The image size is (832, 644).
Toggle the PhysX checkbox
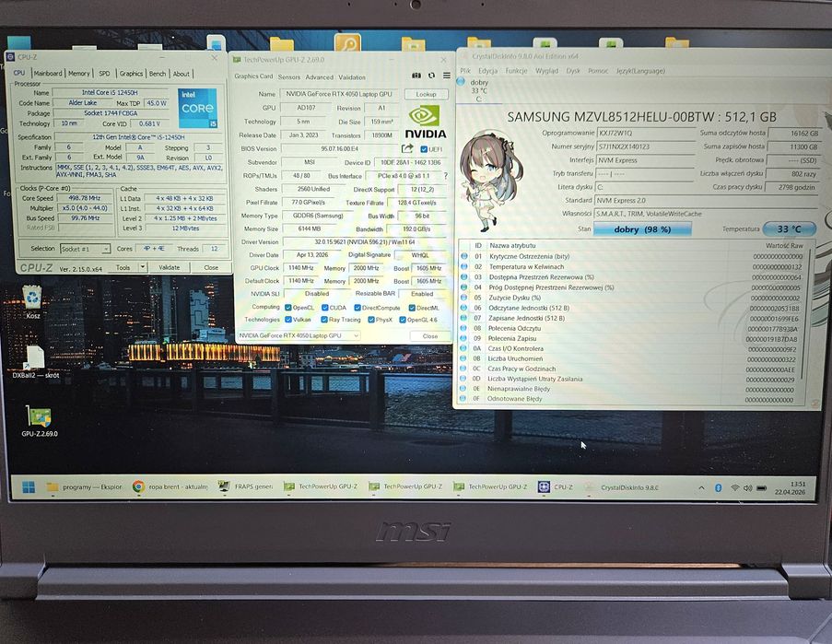click(x=371, y=320)
